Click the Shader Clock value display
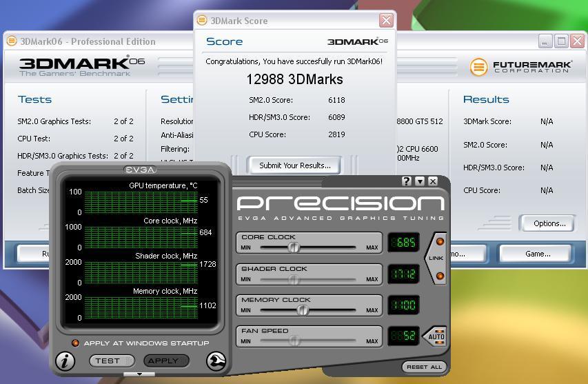 [x=403, y=274]
